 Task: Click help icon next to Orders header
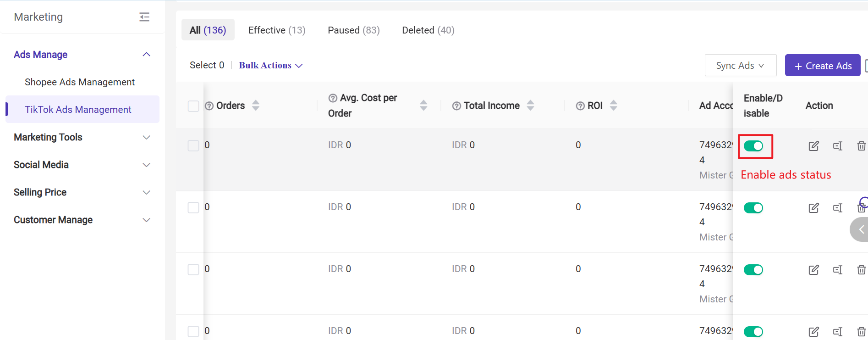[209, 106]
